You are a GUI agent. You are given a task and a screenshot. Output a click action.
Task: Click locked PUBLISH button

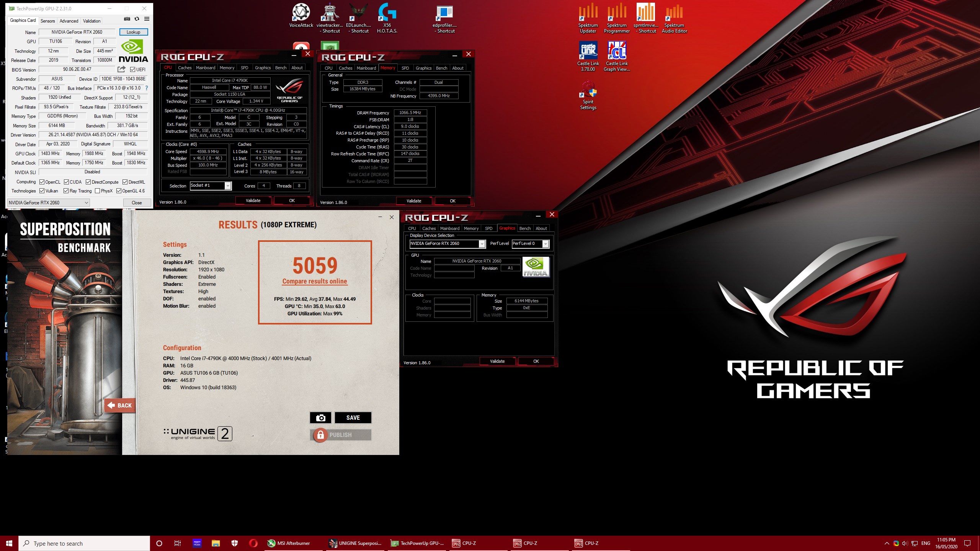coord(341,435)
